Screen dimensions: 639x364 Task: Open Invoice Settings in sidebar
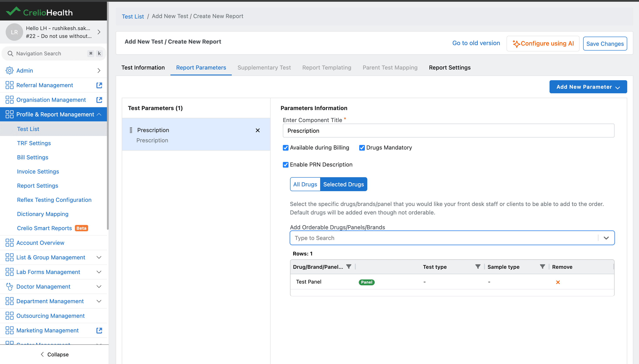click(x=38, y=172)
